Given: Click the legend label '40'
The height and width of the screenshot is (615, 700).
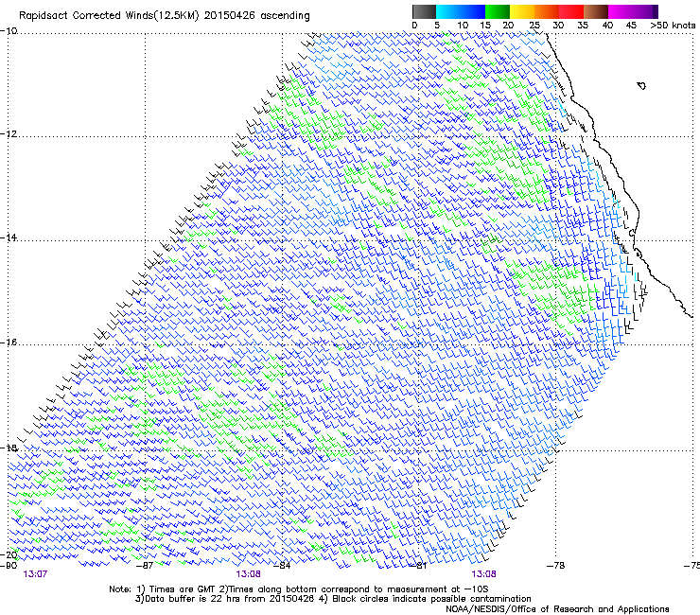Looking at the screenshot, I should 607,26.
